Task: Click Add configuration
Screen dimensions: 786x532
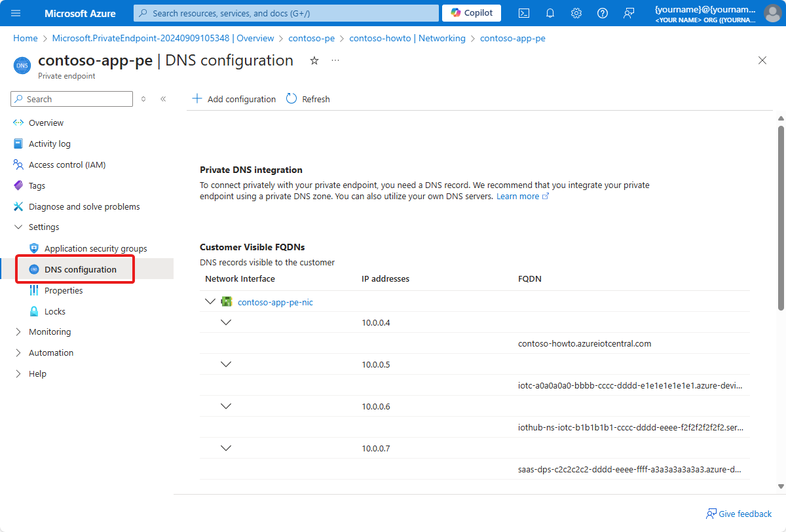Action: [234, 99]
